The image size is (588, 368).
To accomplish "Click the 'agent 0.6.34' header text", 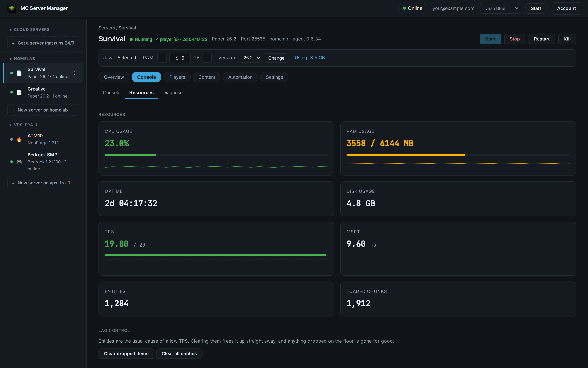I will click(307, 39).
